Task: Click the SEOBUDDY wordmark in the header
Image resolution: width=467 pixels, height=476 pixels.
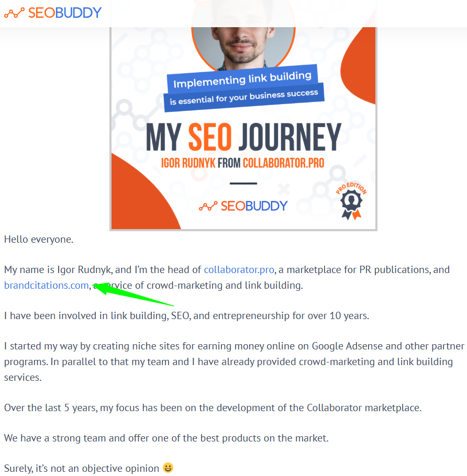Action: [x=65, y=13]
